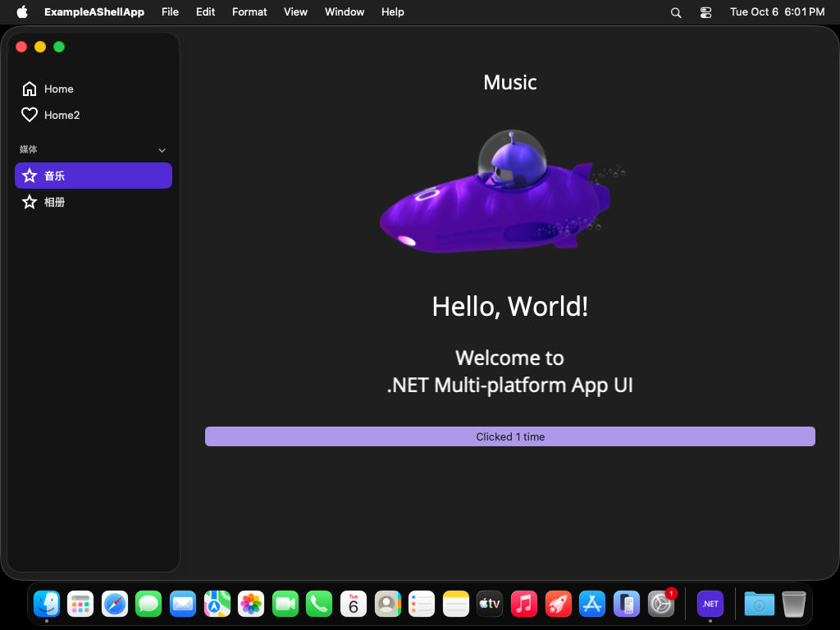
Task: Select the 相册 sidebar item
Action: pos(94,202)
